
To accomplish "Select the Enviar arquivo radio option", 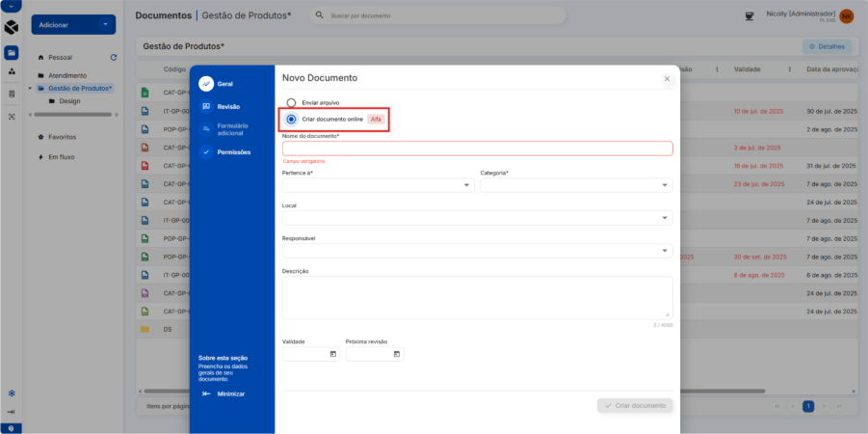I will coord(291,102).
